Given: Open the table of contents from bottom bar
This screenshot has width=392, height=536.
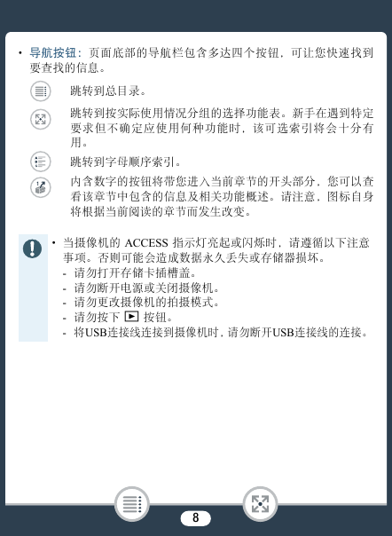Looking at the screenshot, I should 131,504.
